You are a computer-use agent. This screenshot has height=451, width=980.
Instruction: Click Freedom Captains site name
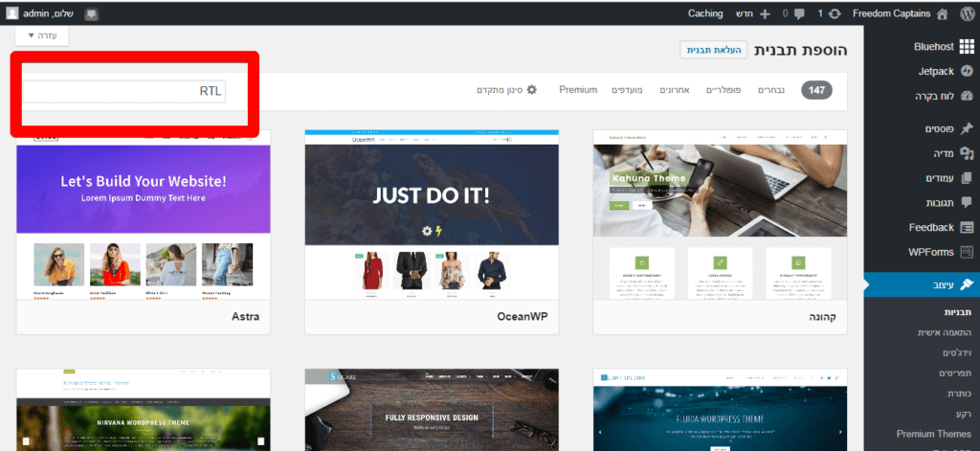pyautogui.click(x=892, y=13)
